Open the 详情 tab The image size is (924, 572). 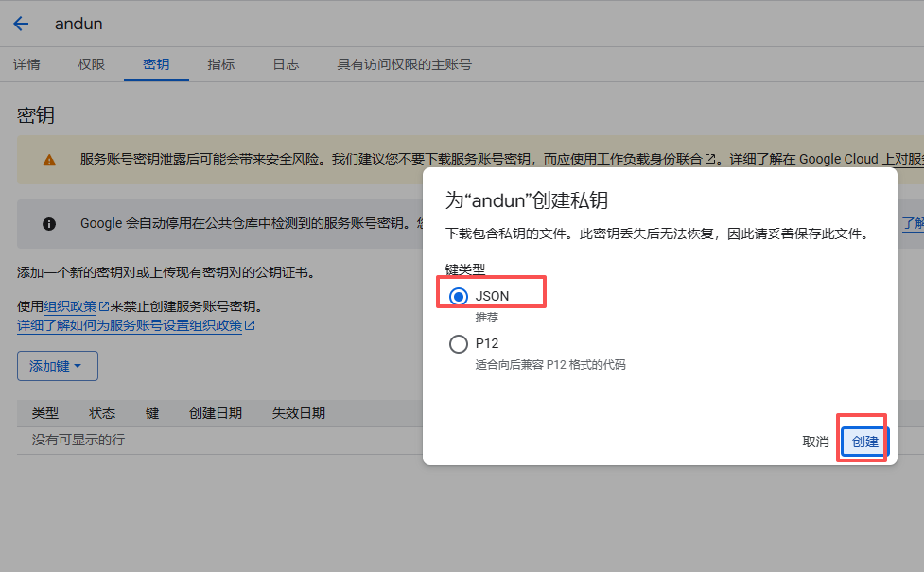[x=26, y=64]
